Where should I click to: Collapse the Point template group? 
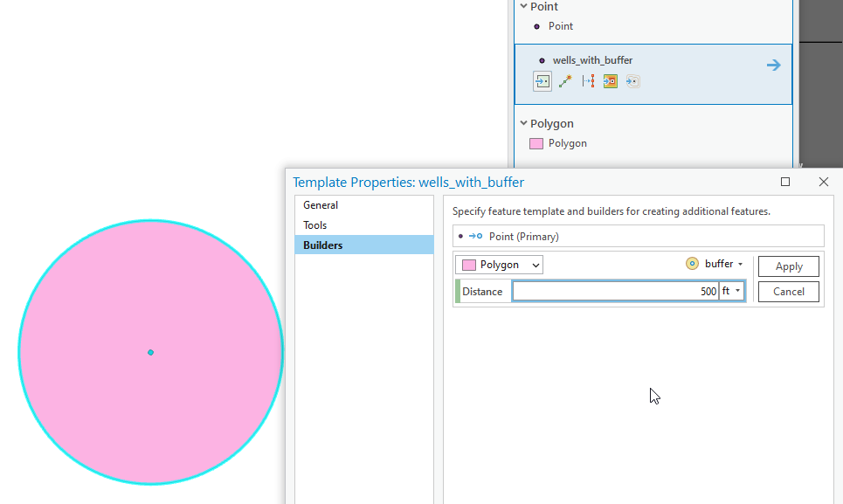[522, 6]
